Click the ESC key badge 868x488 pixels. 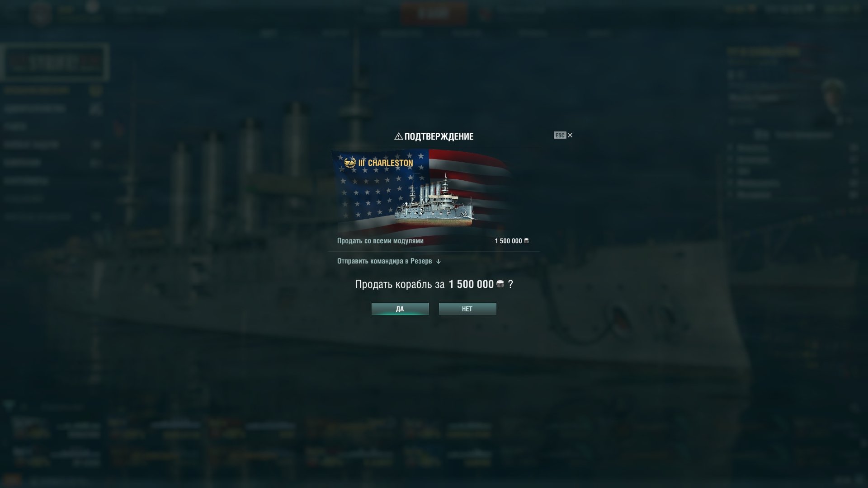coord(560,135)
